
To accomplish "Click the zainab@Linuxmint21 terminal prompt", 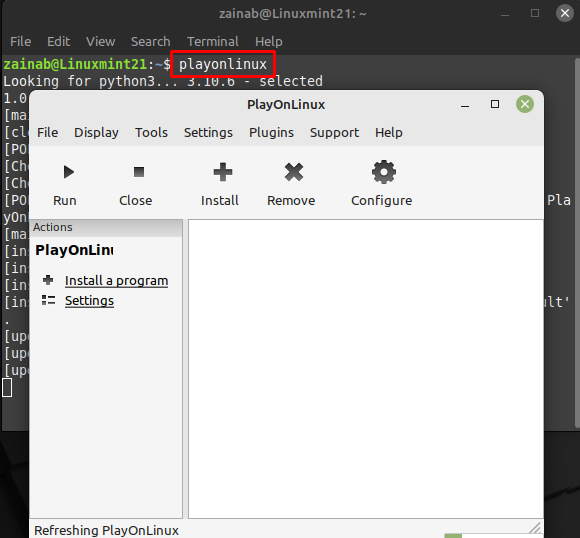I will [x=87, y=64].
